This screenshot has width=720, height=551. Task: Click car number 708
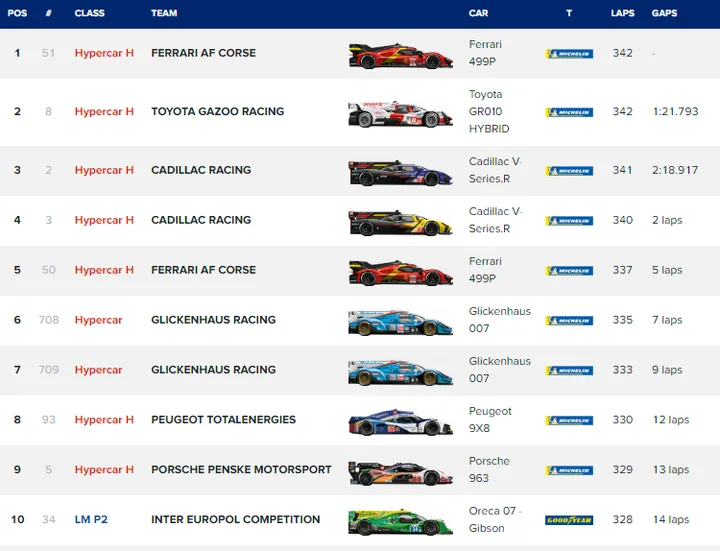(49, 320)
